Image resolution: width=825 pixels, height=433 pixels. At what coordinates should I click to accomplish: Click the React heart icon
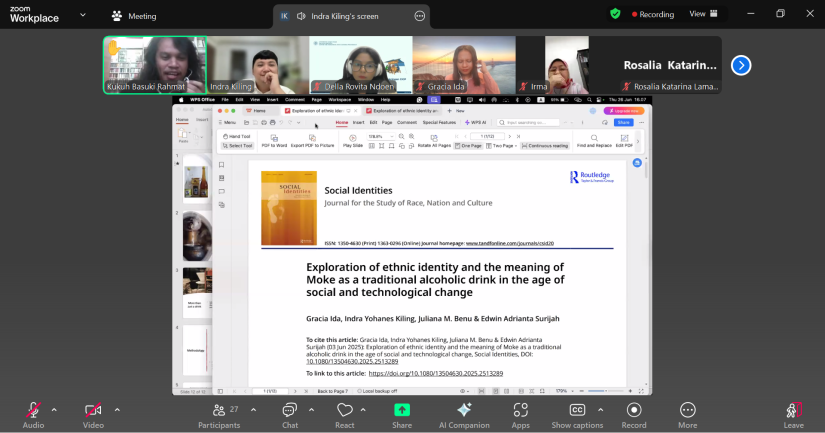345,411
